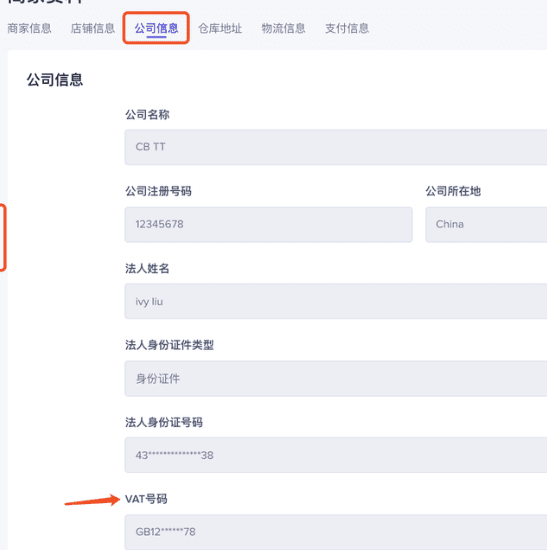Open the ID type field showing 身份证件
This screenshot has width=547, height=550.
point(336,378)
